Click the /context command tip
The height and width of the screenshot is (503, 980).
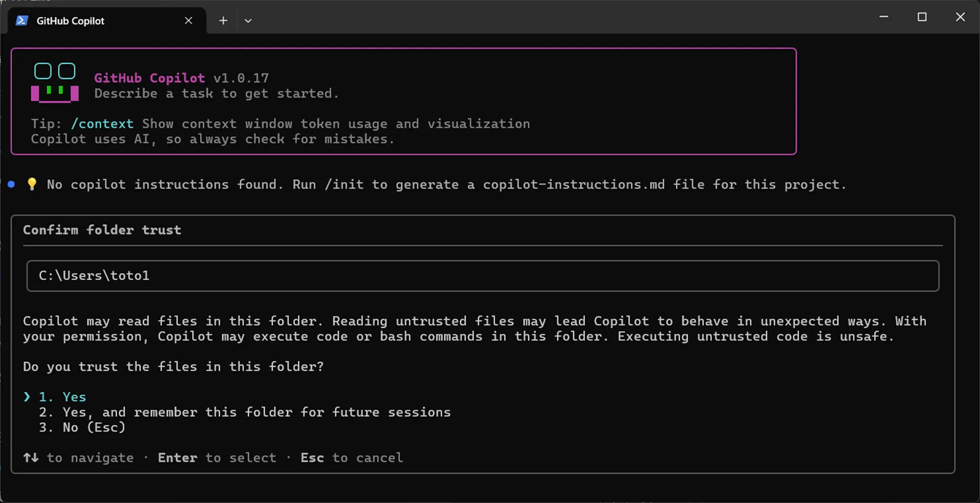(x=102, y=124)
